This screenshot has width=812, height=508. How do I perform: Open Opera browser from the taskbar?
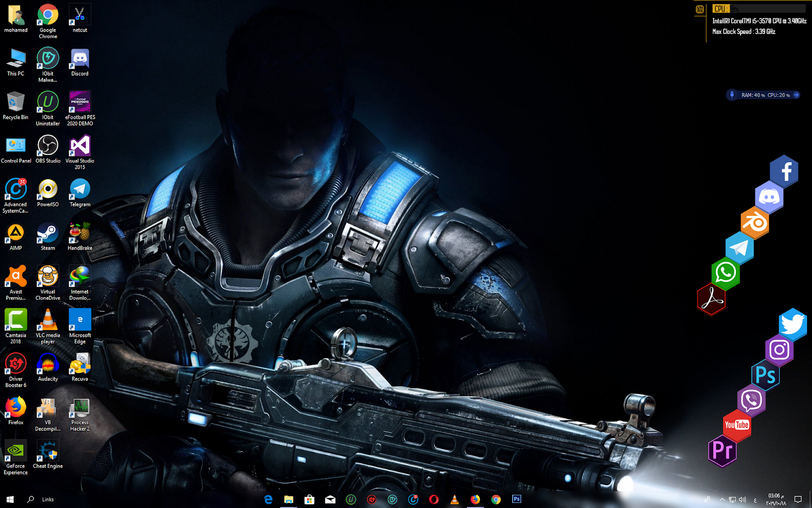(x=434, y=499)
